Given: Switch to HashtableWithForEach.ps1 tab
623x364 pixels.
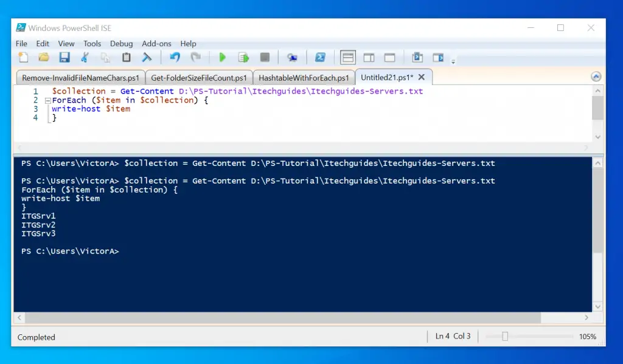Looking at the screenshot, I should tap(304, 78).
